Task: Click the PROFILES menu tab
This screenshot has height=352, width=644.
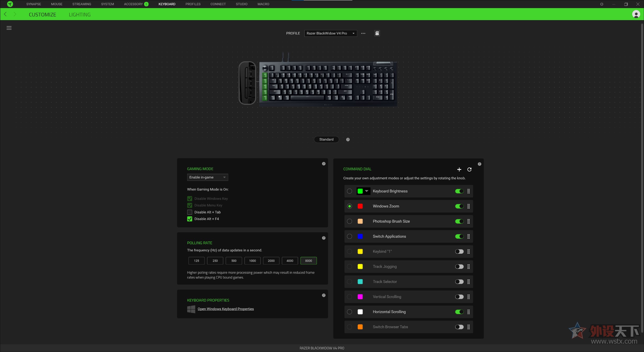Action: click(193, 4)
